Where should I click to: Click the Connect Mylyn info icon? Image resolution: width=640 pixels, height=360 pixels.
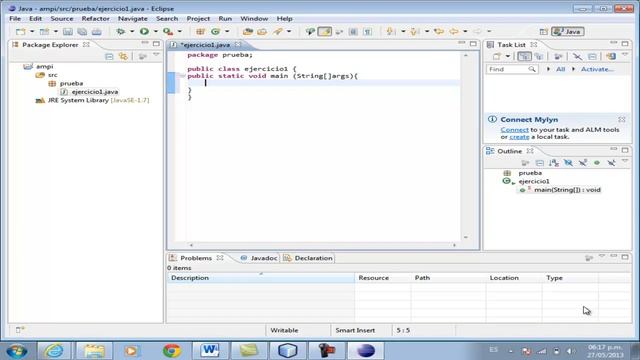click(x=492, y=119)
